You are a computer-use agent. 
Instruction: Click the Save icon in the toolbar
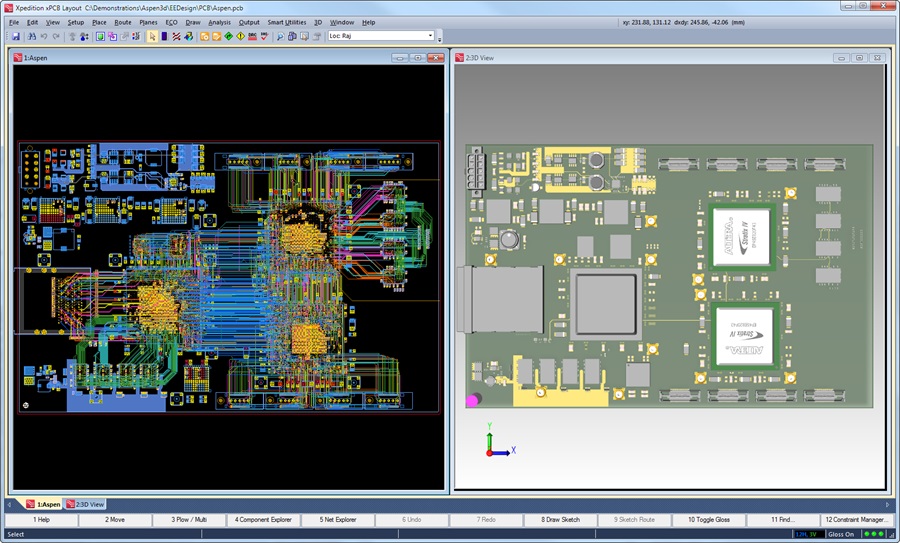[17, 37]
